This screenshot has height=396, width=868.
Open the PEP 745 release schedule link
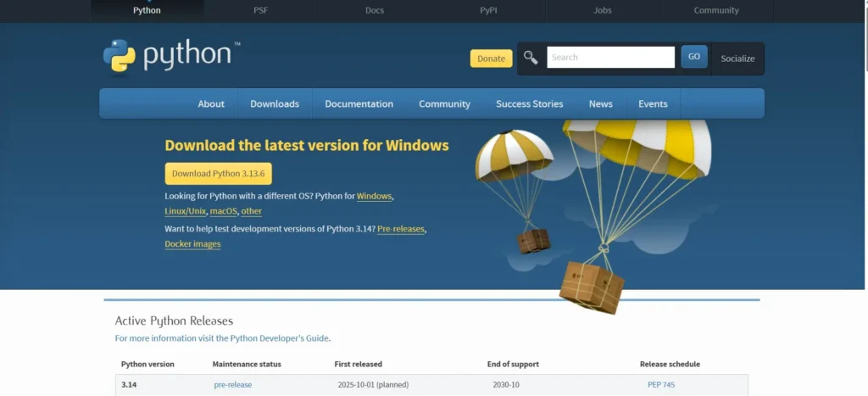(x=661, y=385)
